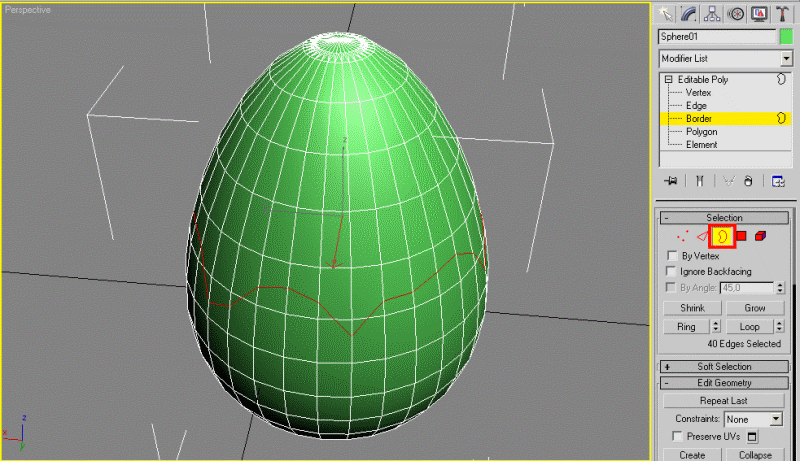Open the Modifier List dropdown
The image size is (800, 461).
[725, 59]
